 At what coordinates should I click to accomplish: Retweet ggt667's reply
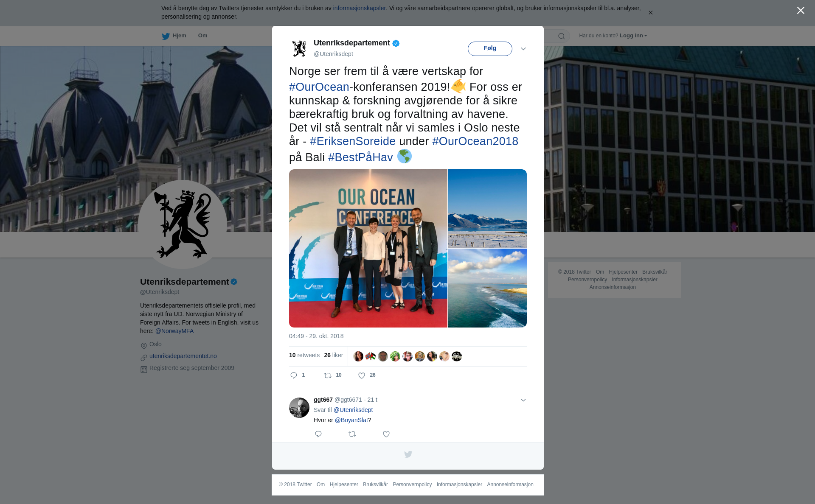coord(352,434)
